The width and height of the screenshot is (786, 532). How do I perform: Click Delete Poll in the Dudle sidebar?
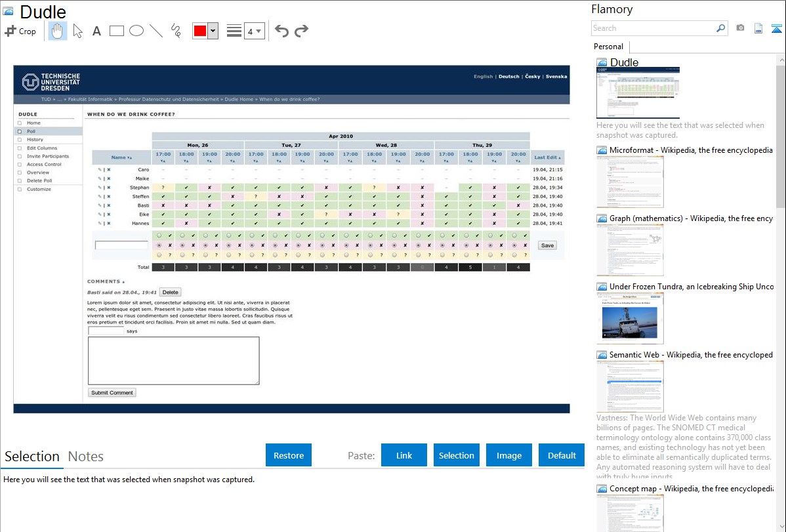39,180
